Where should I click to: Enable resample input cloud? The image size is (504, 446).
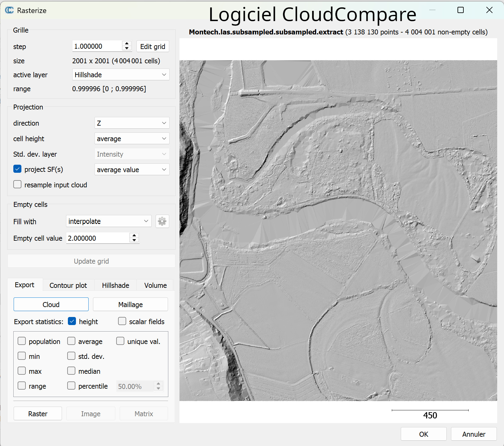[x=17, y=185]
